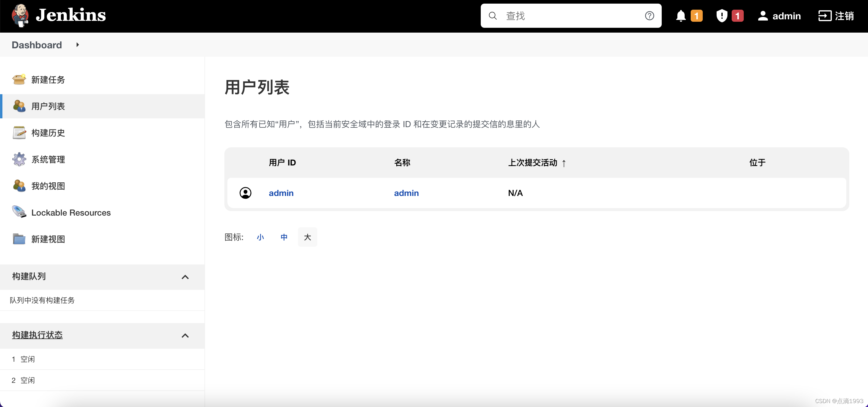Open 新建视图 in the sidebar
Viewport: 868px width, 407px height.
tap(48, 239)
